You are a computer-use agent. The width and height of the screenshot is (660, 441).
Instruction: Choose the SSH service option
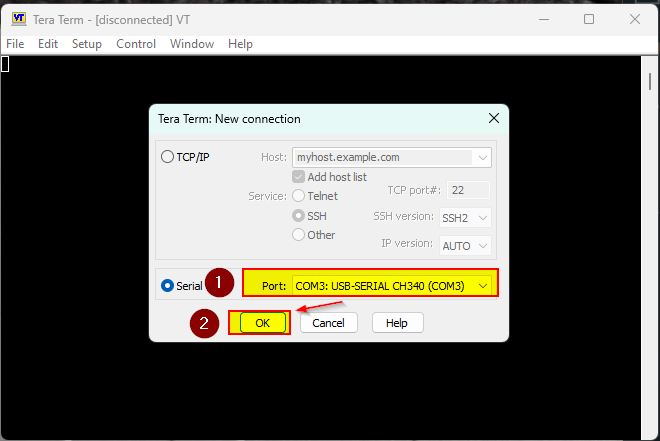[298, 216]
